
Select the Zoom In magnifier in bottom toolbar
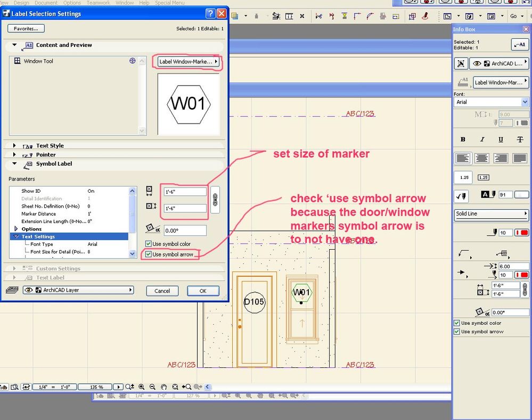142,387
